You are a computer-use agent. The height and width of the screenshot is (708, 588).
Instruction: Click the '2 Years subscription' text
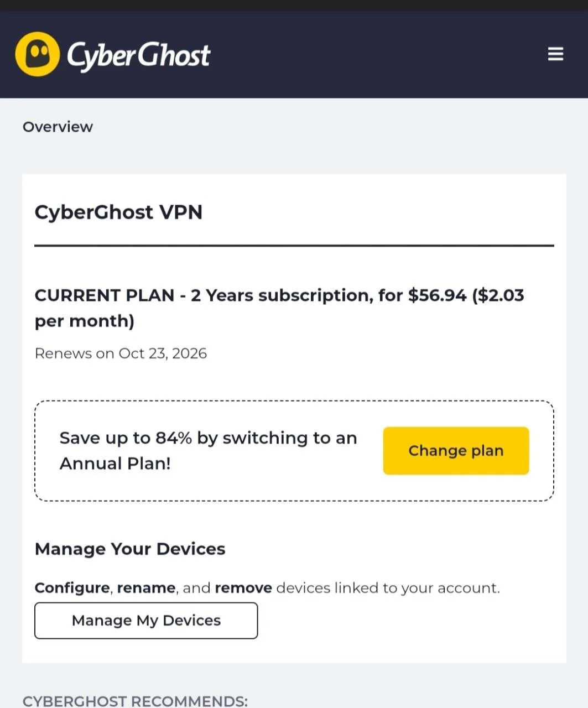(280, 295)
